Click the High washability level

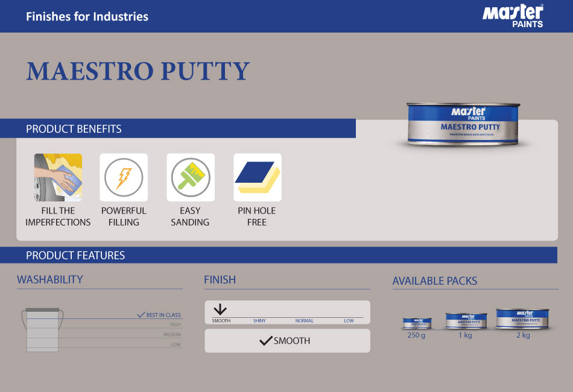pyautogui.click(x=176, y=324)
